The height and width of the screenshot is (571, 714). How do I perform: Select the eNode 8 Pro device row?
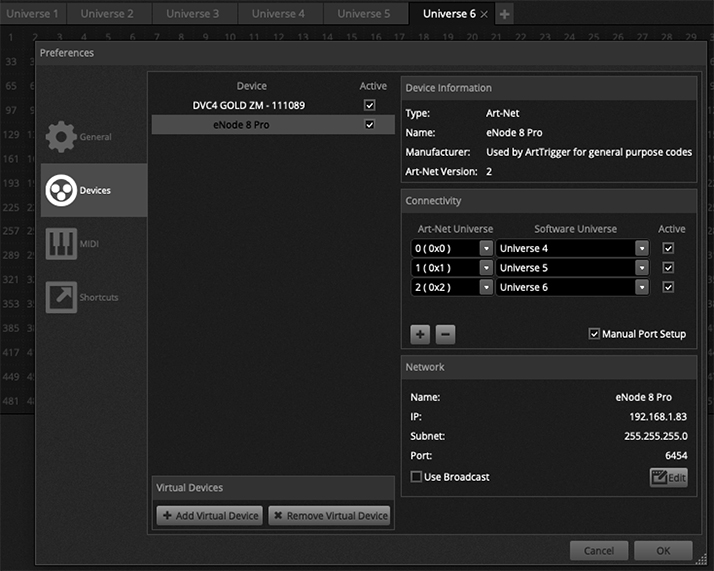273,124
